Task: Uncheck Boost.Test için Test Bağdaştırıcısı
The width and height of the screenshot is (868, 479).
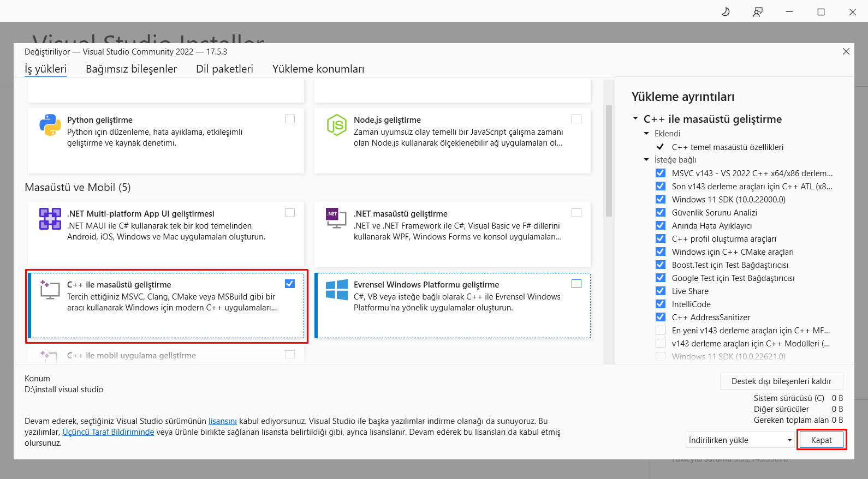Action: pos(661,265)
